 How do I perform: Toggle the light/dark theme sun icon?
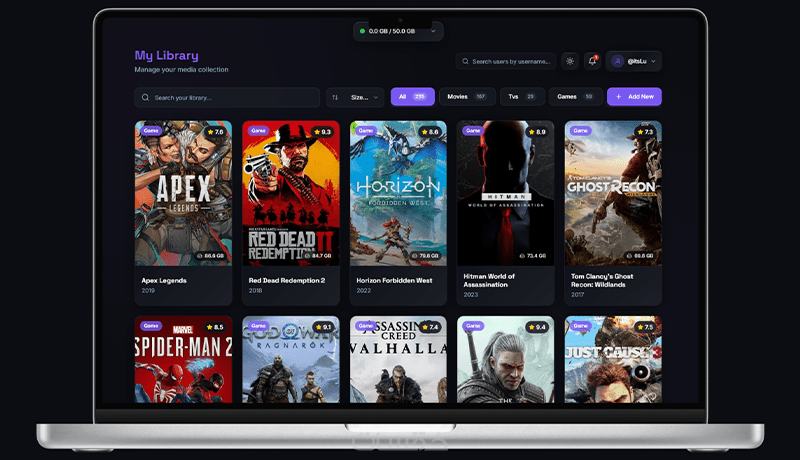tap(570, 61)
